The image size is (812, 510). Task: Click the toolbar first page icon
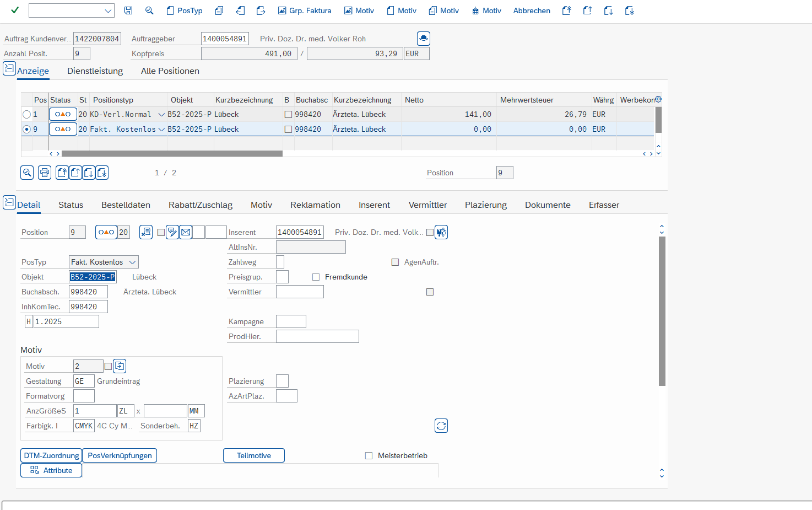tap(567, 10)
